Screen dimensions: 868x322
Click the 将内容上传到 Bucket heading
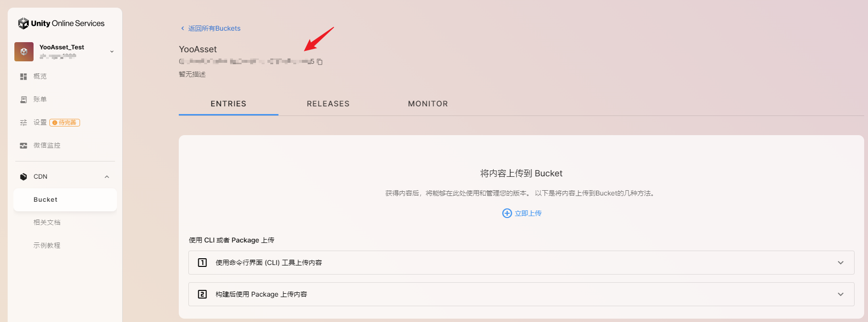(521, 173)
